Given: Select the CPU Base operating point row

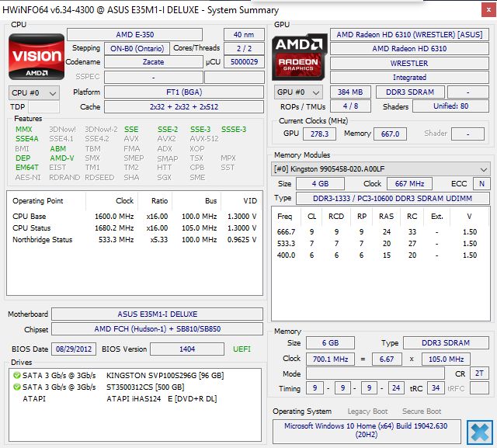Looking at the screenshot, I should [x=134, y=217].
